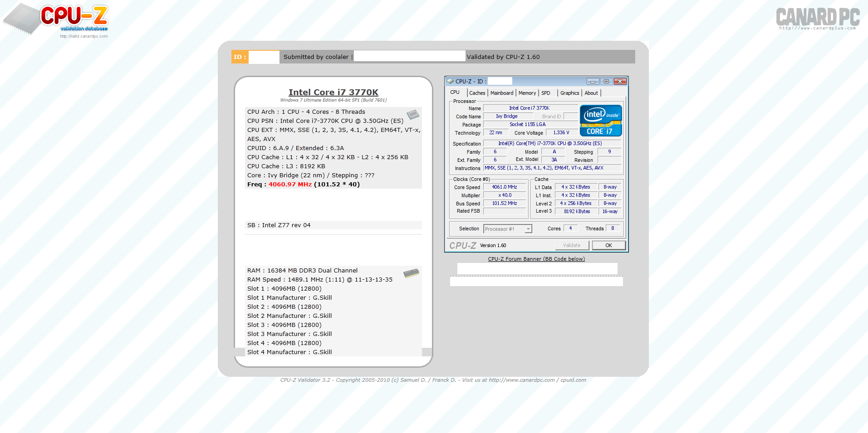The width and height of the screenshot is (868, 433).
Task: Click the CPU Cache : L3 : 8192 KB line
Action: pyautogui.click(x=286, y=166)
